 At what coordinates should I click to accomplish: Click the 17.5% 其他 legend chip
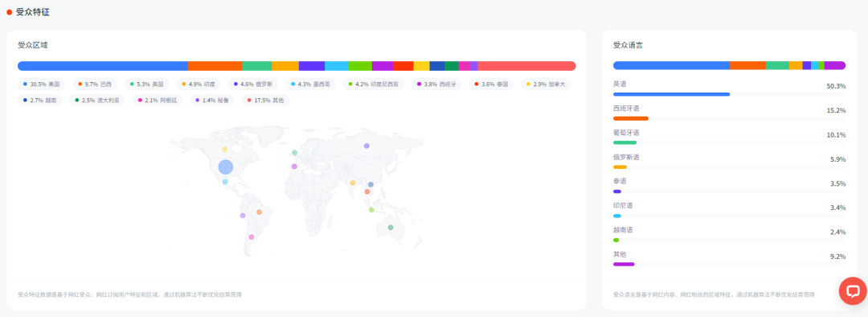266,101
